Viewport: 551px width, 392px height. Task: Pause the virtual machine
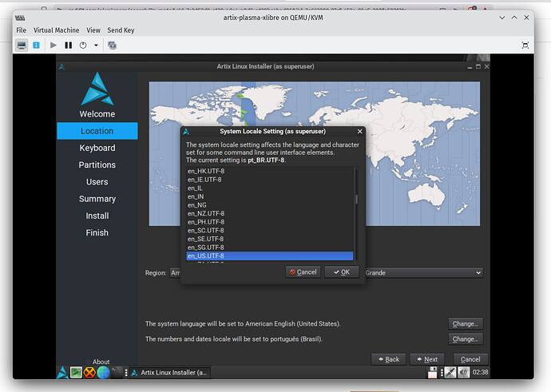coord(68,46)
